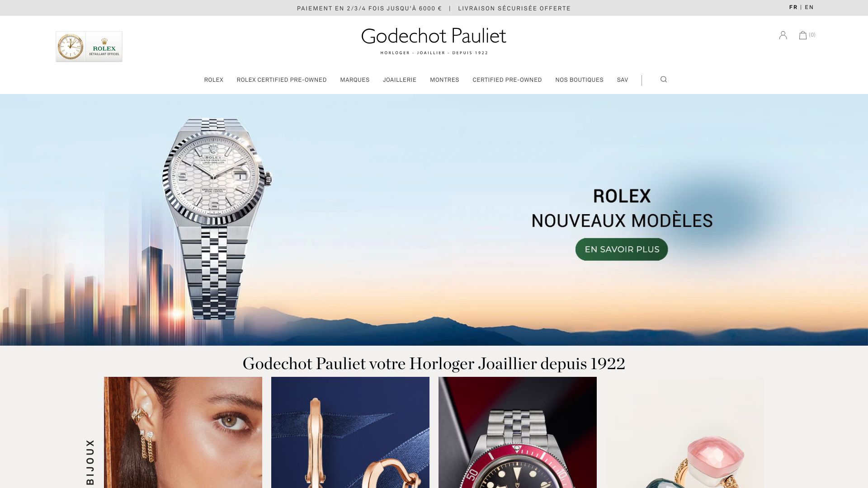Open the pink stone ring thumbnail
This screenshot has width=868, height=488.
[685, 432]
